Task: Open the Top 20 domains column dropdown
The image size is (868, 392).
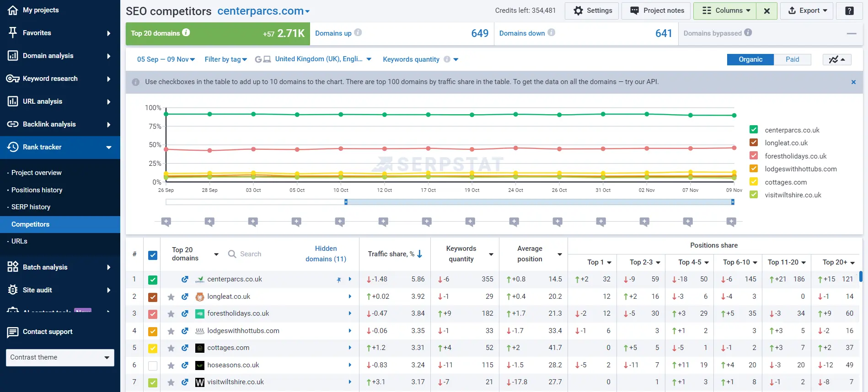Action: click(216, 254)
